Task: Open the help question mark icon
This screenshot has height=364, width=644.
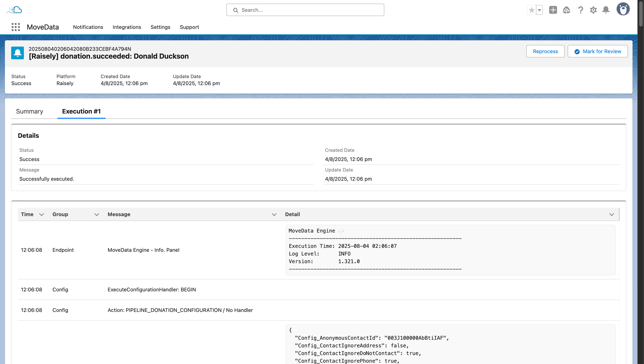Action: click(x=580, y=10)
